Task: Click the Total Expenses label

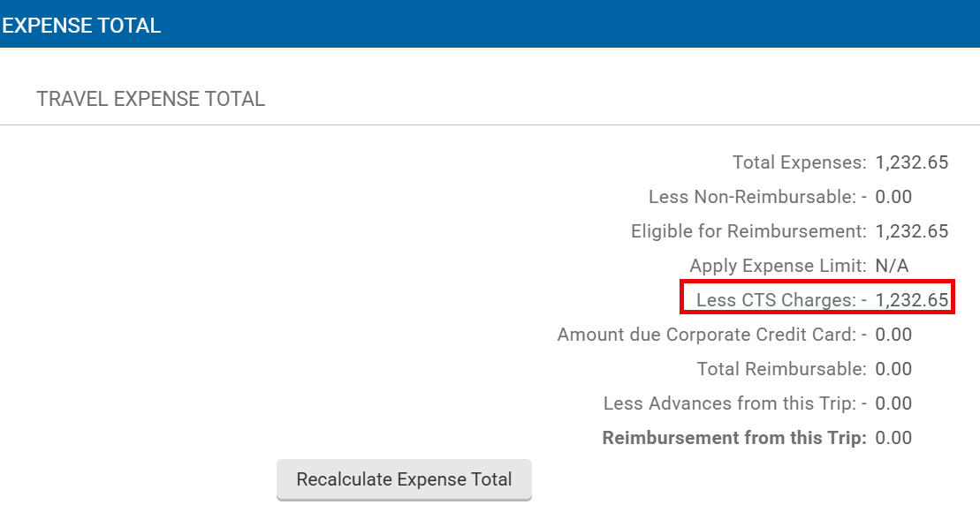Action: point(799,162)
